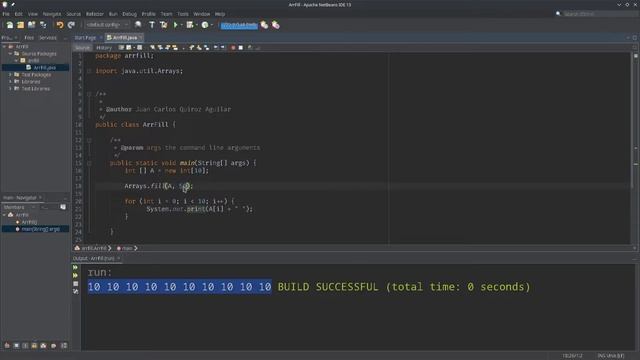Screen dimensions: 640x360
Task: Collapse the ArrFill project root node
Action: point(4,47)
